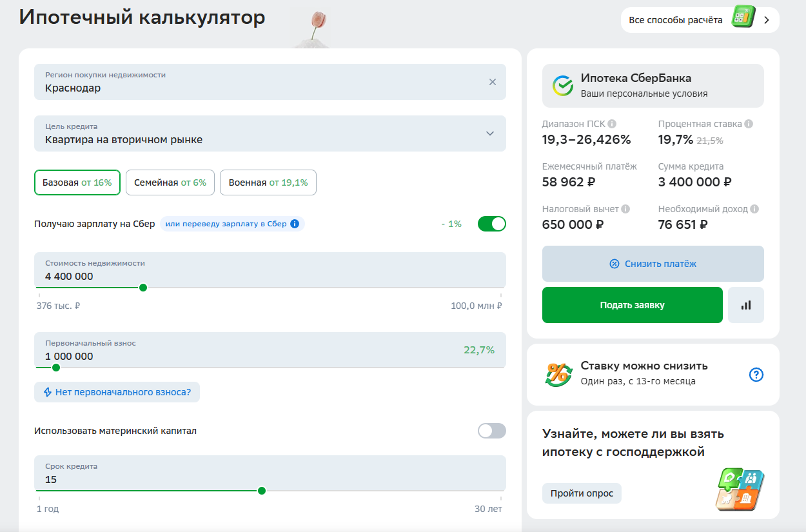The image size is (806, 532).
Task: Click Налоговый вычет value 650 000 ₽
Action: click(573, 224)
